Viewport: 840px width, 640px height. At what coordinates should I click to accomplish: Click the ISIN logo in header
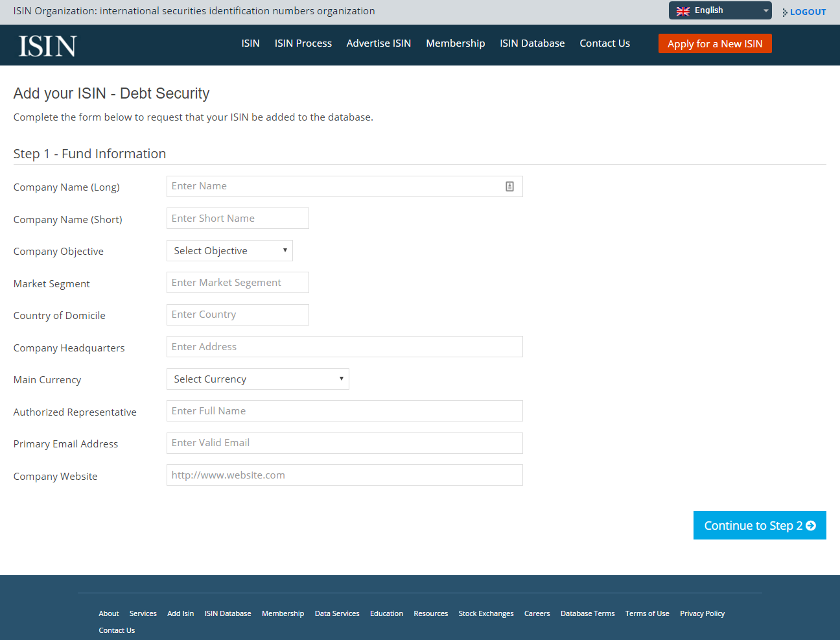48,46
